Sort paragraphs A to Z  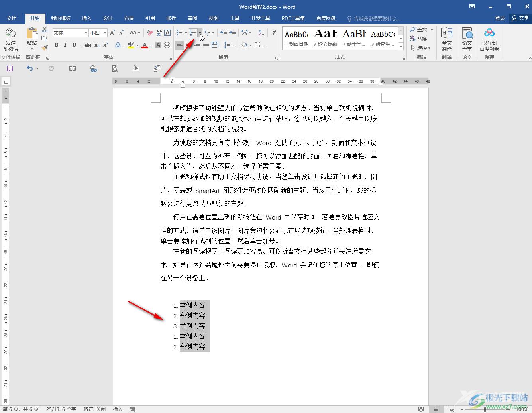261,33
